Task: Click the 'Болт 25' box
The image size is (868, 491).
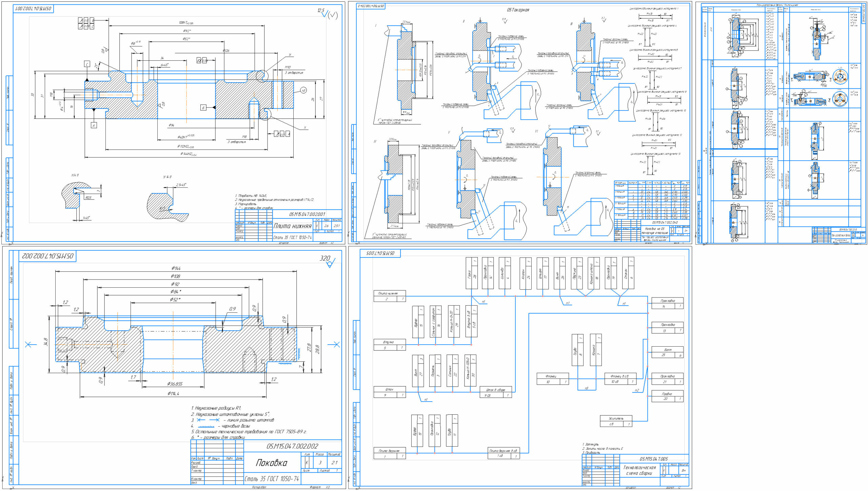Action: pyautogui.click(x=668, y=352)
